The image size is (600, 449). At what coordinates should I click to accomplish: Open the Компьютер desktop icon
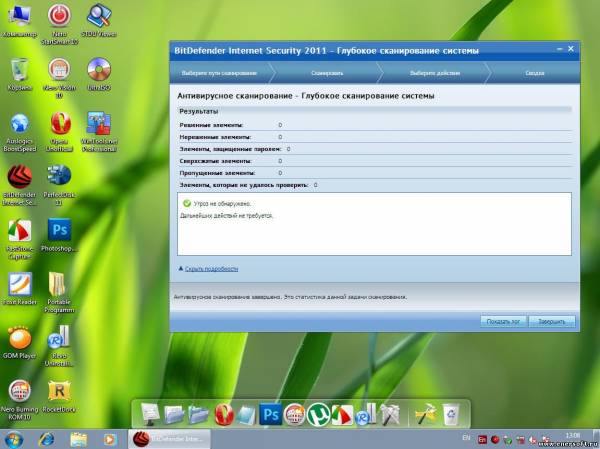pyautogui.click(x=20, y=21)
